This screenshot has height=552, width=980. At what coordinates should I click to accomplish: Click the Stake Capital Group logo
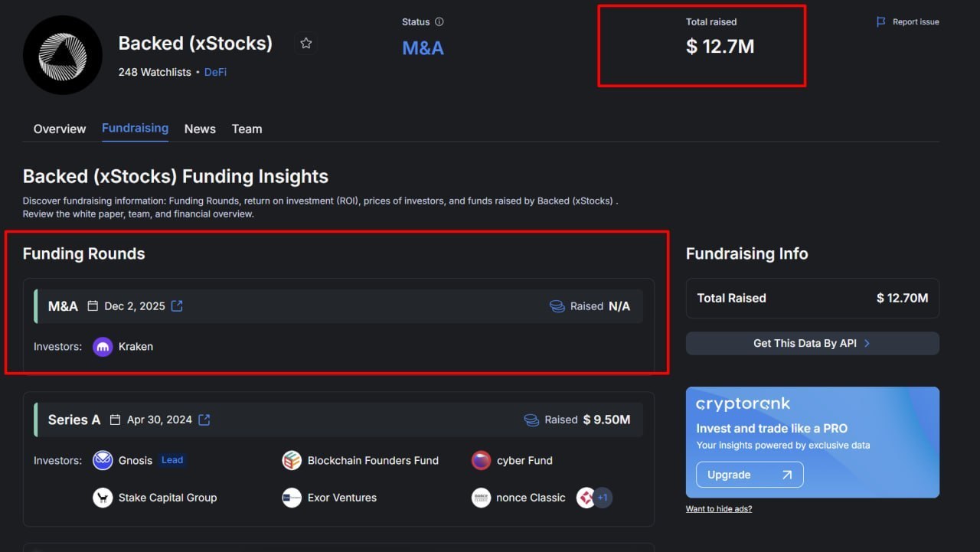[x=103, y=498]
